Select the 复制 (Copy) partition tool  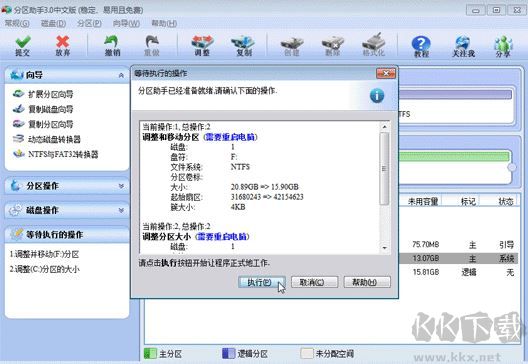click(243, 45)
